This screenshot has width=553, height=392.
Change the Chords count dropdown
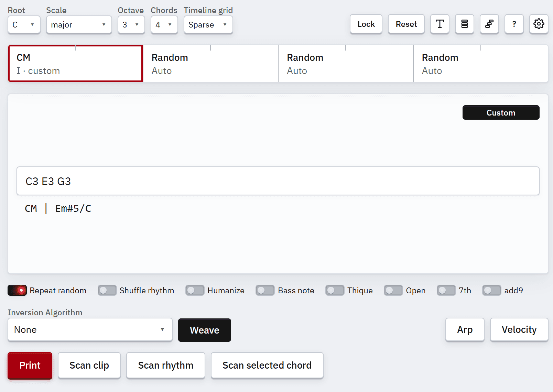164,25
